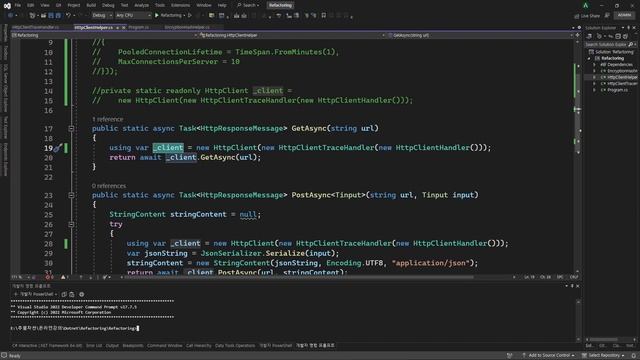Click Add to Source Control
Viewport: 640px width, 360px height.
pos(549,356)
